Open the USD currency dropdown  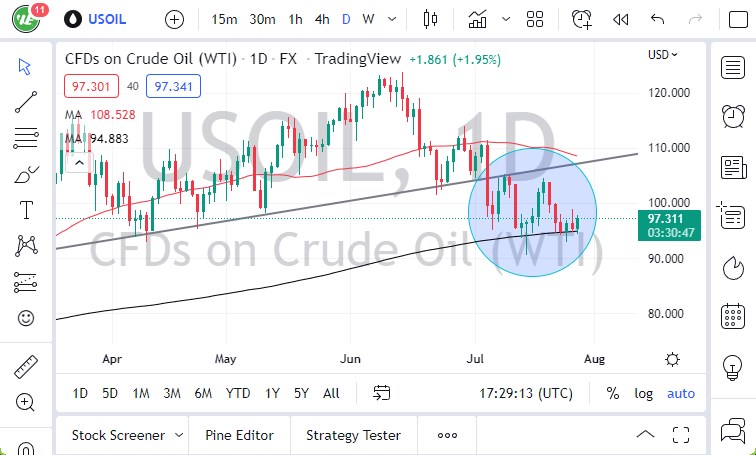[662, 55]
